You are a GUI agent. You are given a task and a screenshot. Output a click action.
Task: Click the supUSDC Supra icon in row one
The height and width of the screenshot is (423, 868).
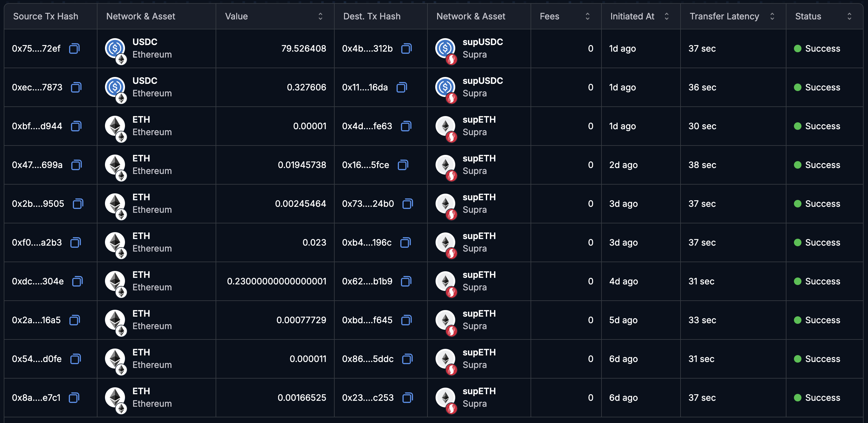point(445,48)
